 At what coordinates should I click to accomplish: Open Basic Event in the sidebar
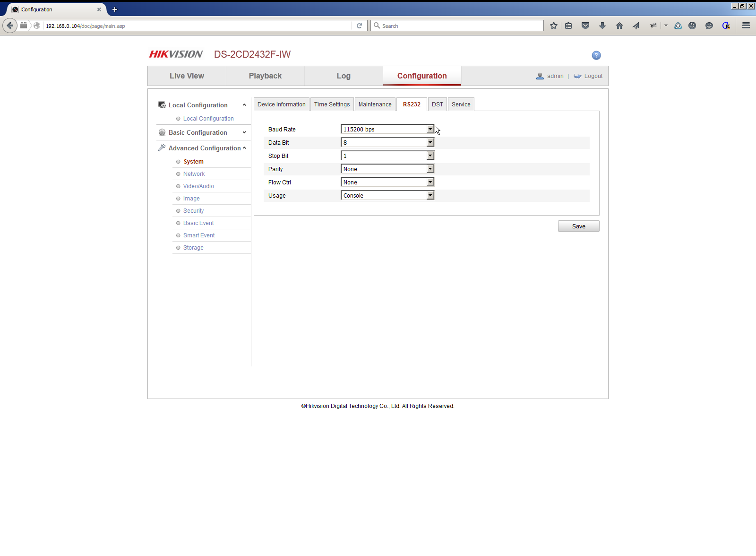pyautogui.click(x=198, y=223)
